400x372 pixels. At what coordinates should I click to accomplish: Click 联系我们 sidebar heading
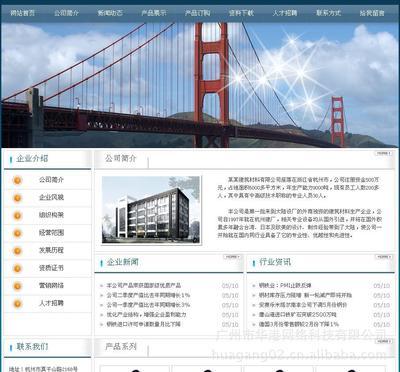click(x=32, y=347)
